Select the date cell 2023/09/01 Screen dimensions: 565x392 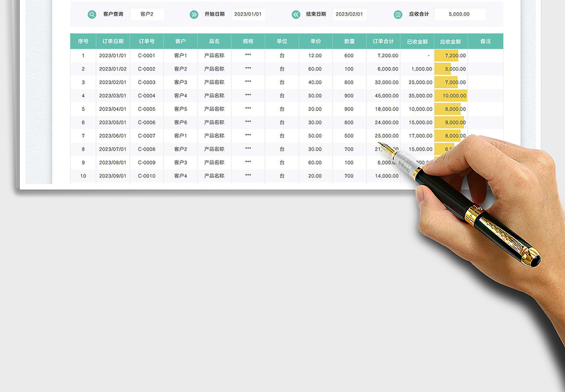(113, 176)
